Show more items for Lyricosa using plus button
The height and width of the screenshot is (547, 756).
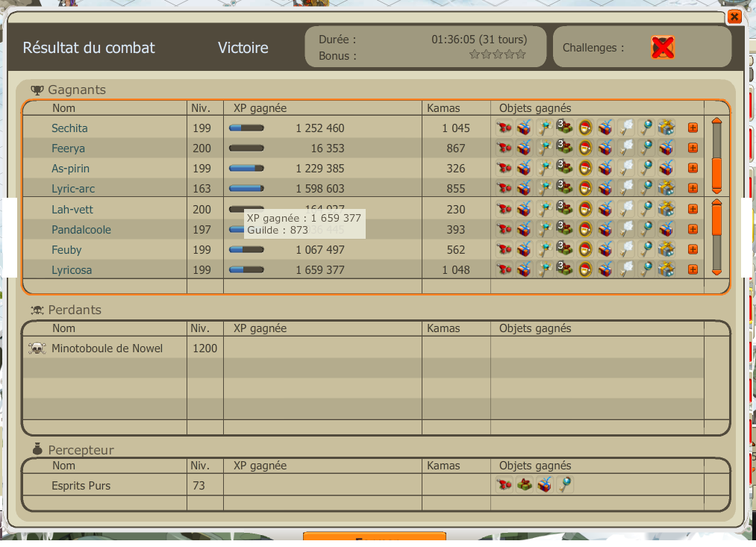pos(693,269)
